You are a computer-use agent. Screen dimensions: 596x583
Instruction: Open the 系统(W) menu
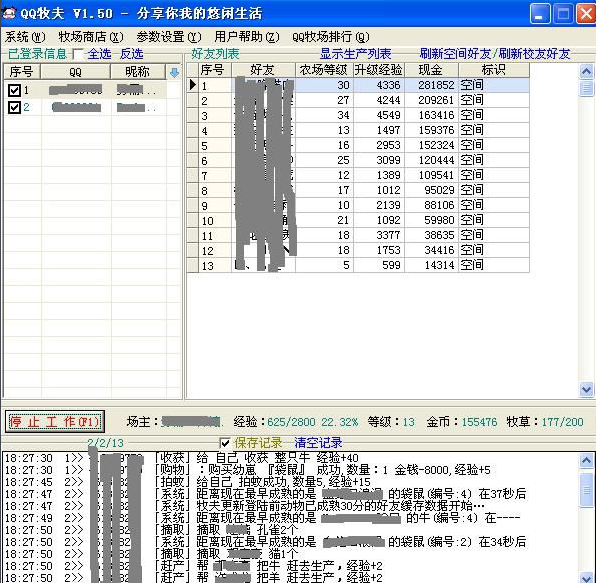25,37
